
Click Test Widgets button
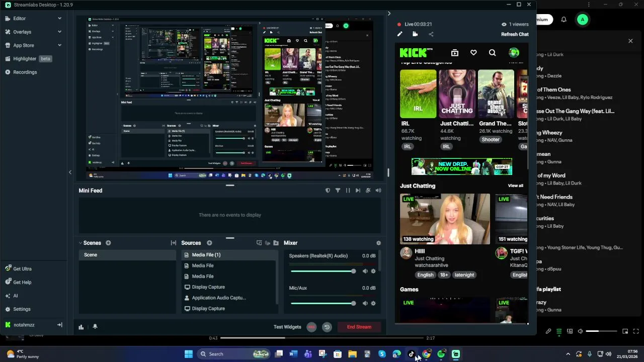point(287,327)
